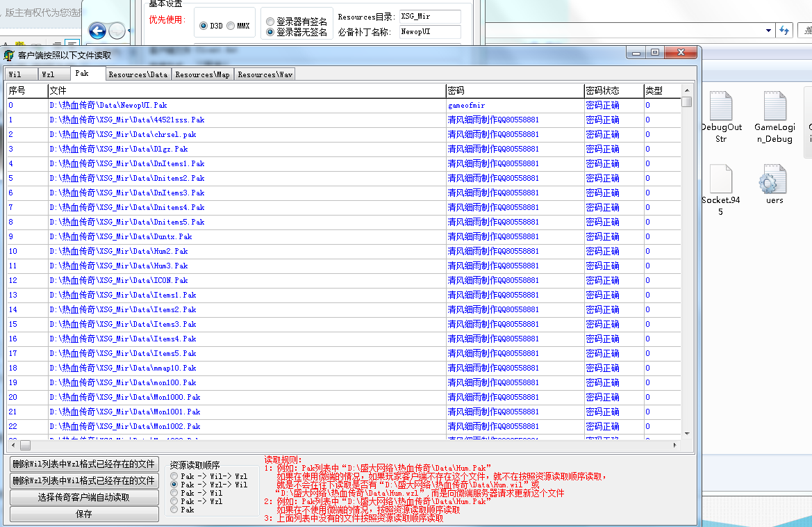Select the MMX radio option
Viewport: 812px width, 527px height.
point(230,26)
